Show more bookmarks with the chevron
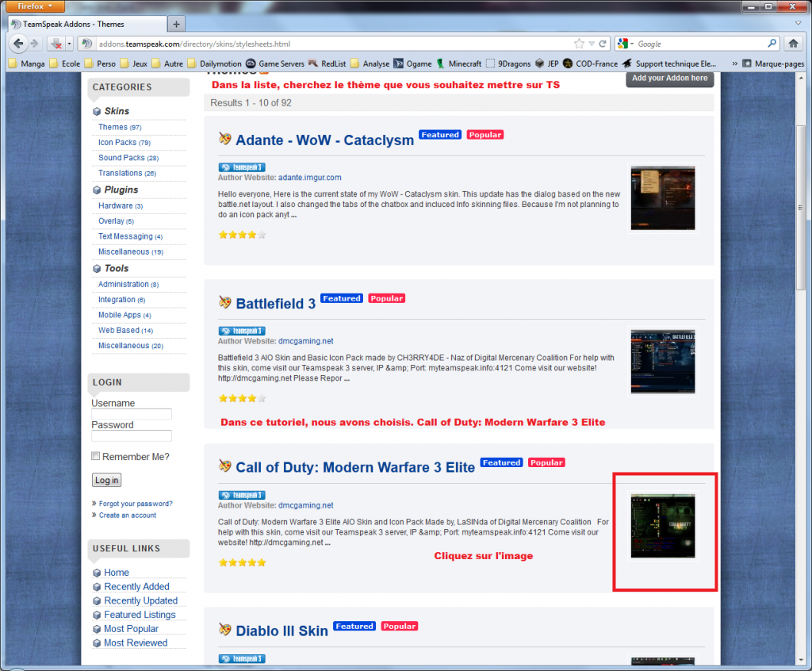 coord(734,63)
